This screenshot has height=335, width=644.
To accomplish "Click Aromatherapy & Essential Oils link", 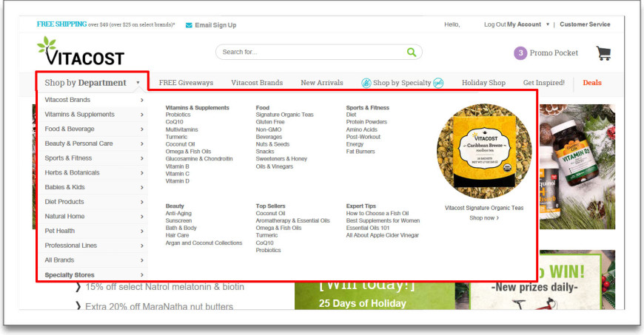I will tap(292, 220).
